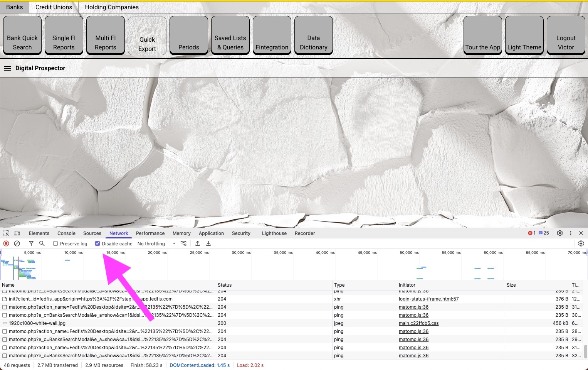Viewport: 588px width, 370px height.
Task: Open DevTools settings gear
Action: (x=559, y=233)
